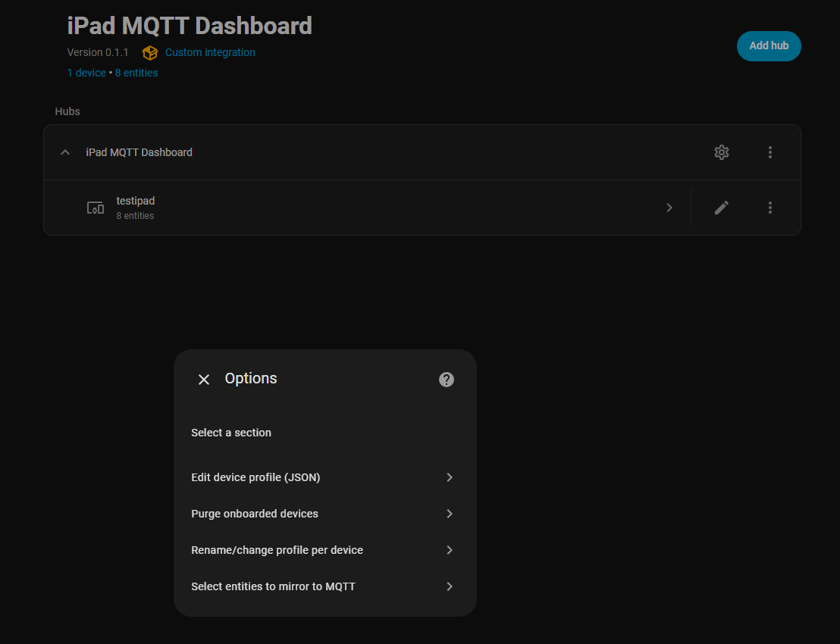The image size is (840, 644).
Task: Open the iPad MQTT Dashboard hub overflow menu
Action: tap(769, 152)
